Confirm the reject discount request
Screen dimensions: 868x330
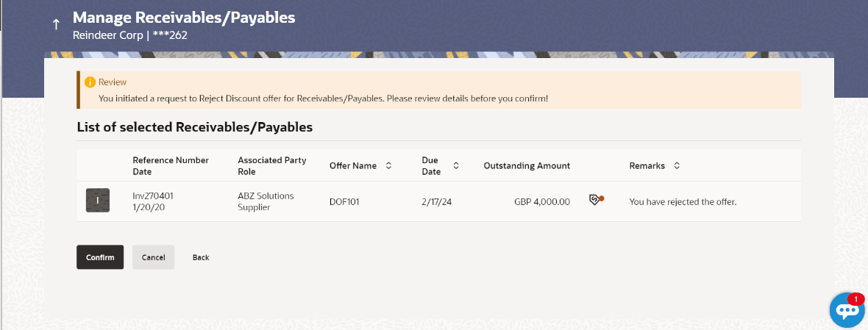[100, 257]
